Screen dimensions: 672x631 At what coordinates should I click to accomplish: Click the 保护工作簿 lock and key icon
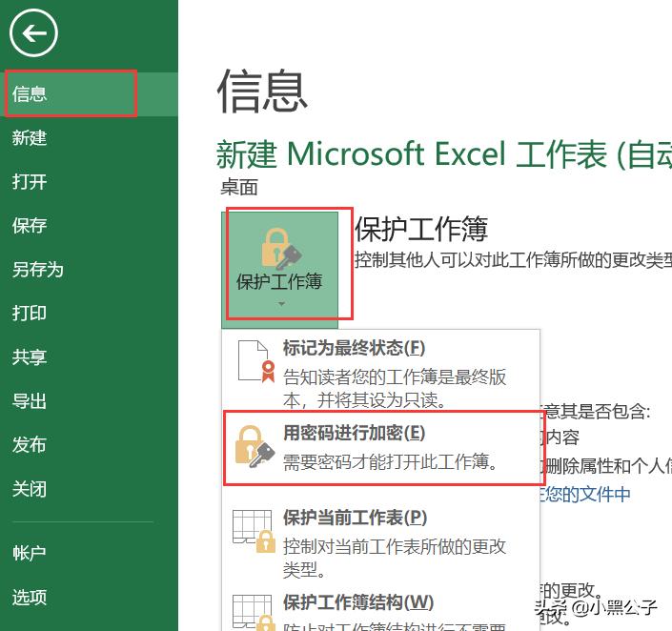click(281, 249)
